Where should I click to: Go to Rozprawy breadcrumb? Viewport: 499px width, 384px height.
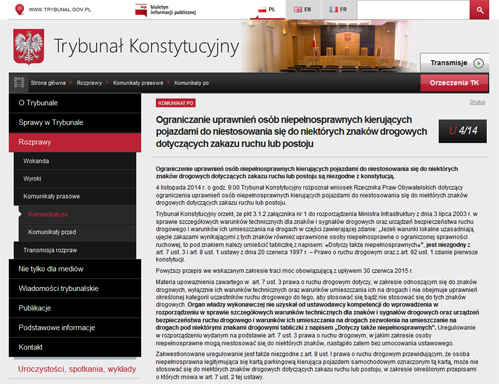[89, 83]
